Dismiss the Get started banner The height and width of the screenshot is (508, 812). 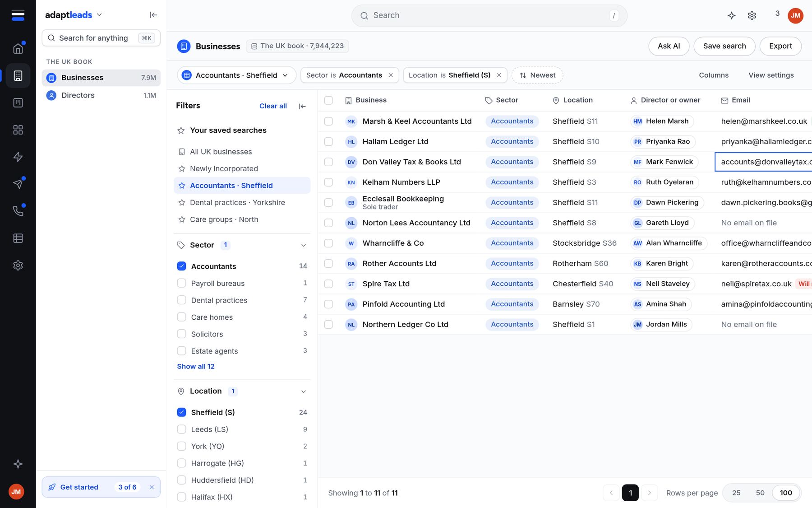(152, 487)
